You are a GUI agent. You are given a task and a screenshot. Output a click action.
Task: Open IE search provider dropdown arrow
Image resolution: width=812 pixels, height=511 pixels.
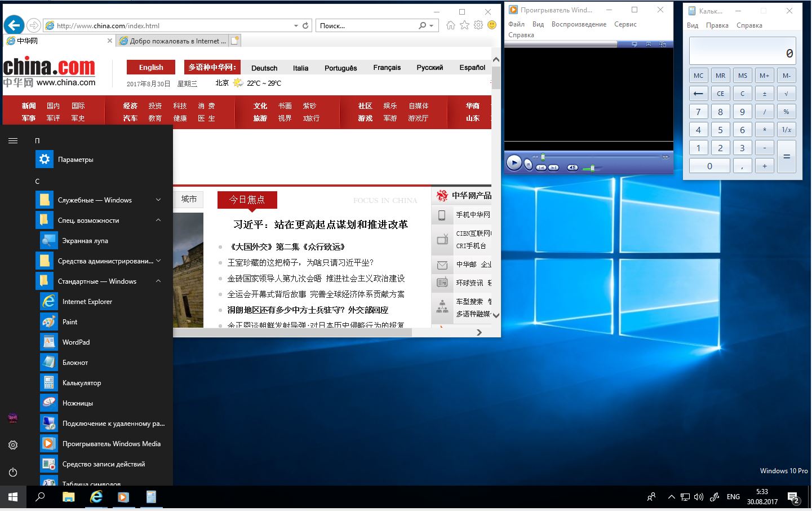[x=432, y=26]
